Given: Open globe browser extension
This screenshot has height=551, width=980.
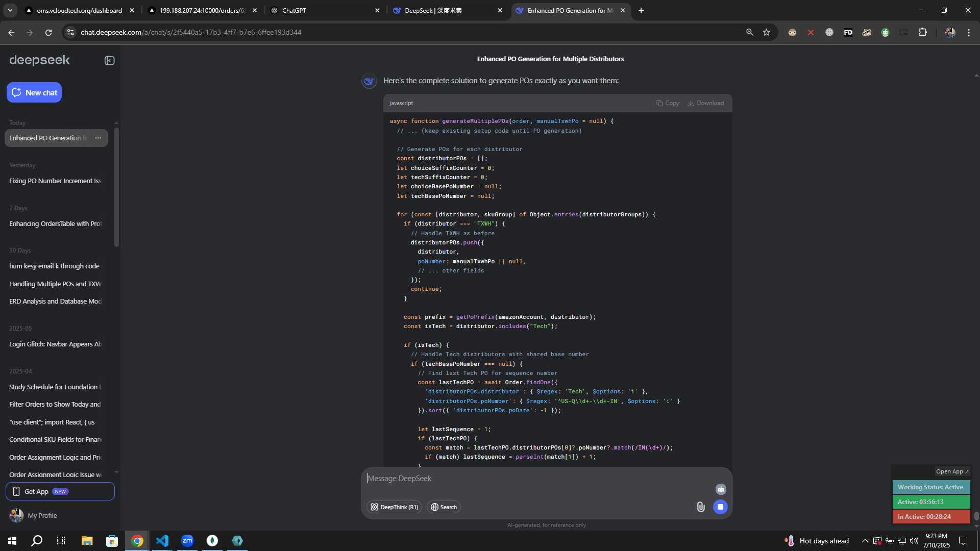Looking at the screenshot, I should click(829, 32).
